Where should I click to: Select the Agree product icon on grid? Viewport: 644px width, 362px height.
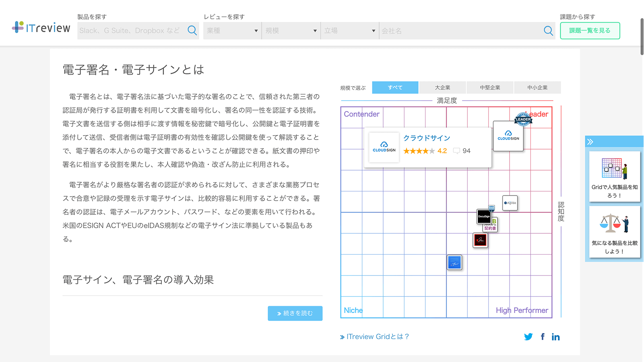[510, 203]
